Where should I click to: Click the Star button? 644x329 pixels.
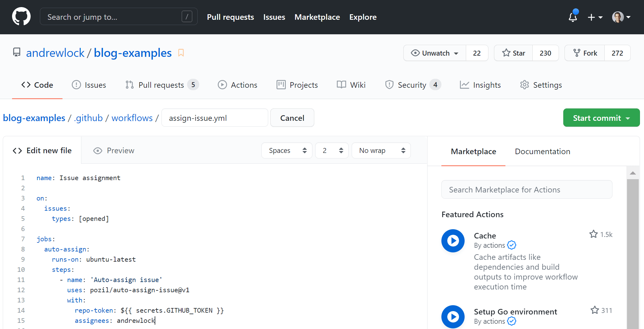click(x=513, y=53)
